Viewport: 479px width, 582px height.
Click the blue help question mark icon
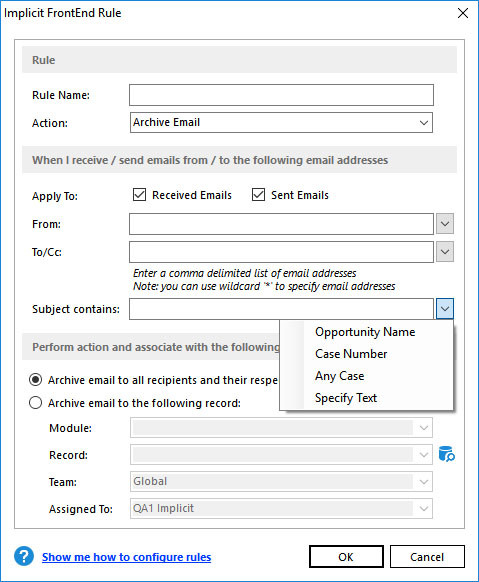pyautogui.click(x=24, y=556)
